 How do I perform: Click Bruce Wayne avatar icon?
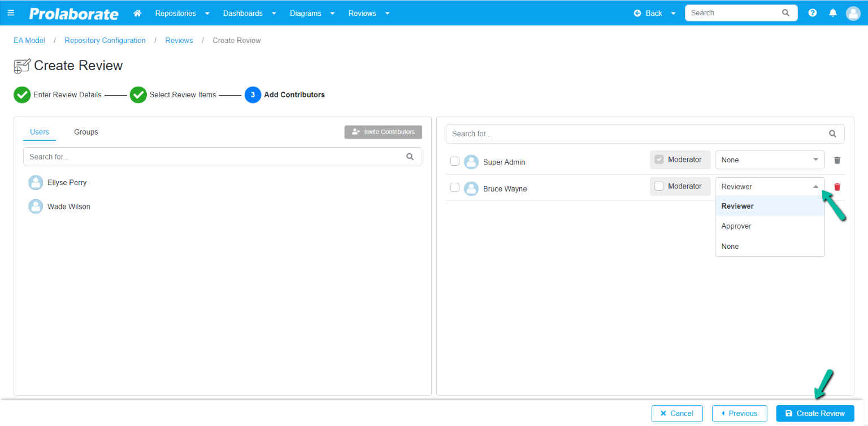[x=471, y=188]
